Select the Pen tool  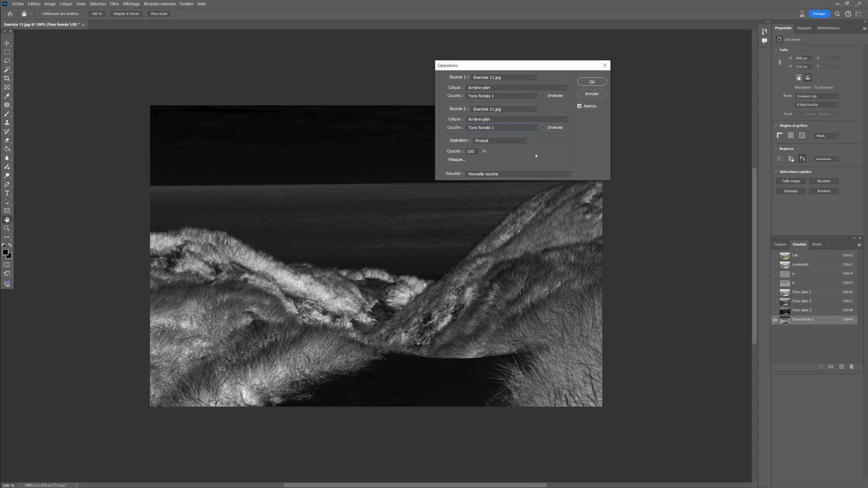pos(7,184)
